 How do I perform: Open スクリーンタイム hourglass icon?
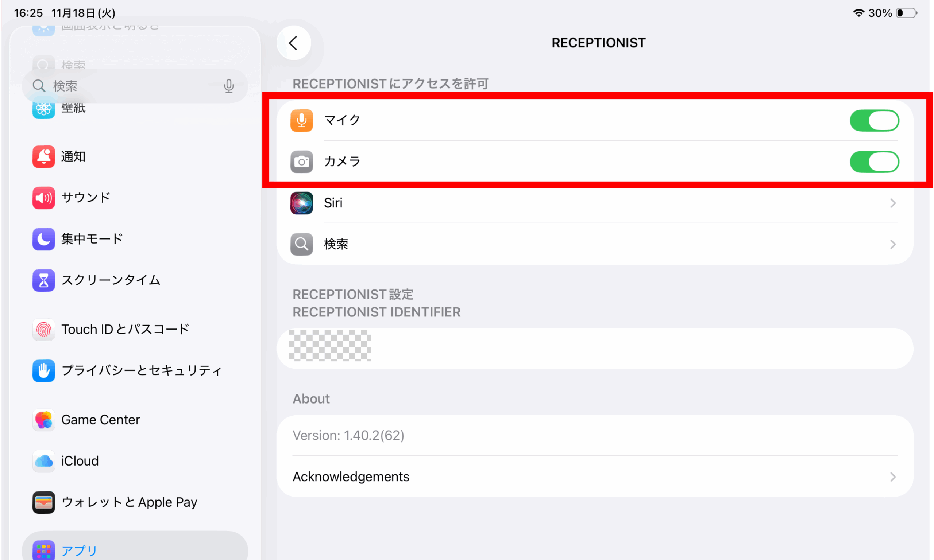(44, 280)
